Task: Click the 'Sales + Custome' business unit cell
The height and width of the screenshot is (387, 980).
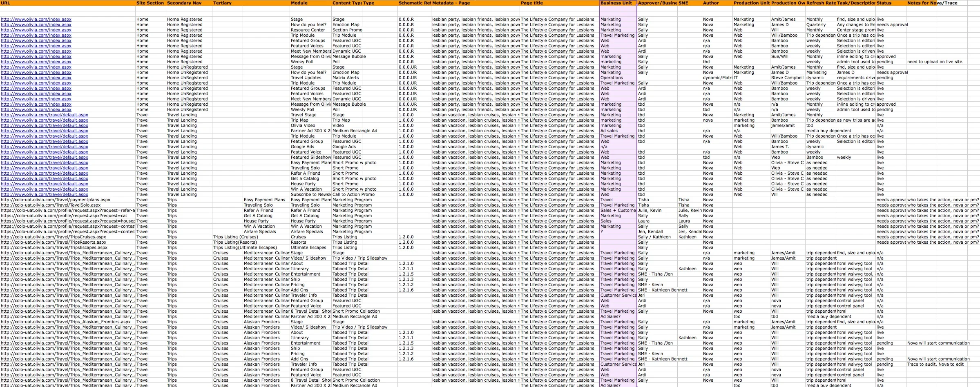Action: [618, 211]
